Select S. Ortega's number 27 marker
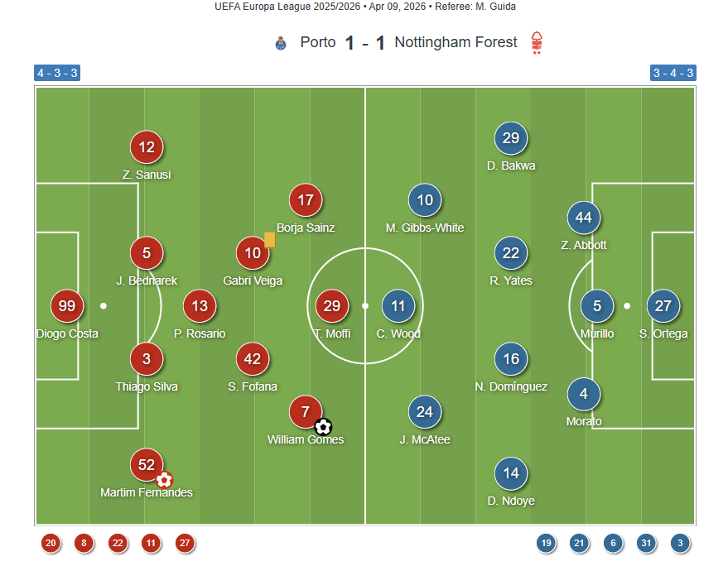Viewport: 728px width, 566px height. tap(663, 306)
